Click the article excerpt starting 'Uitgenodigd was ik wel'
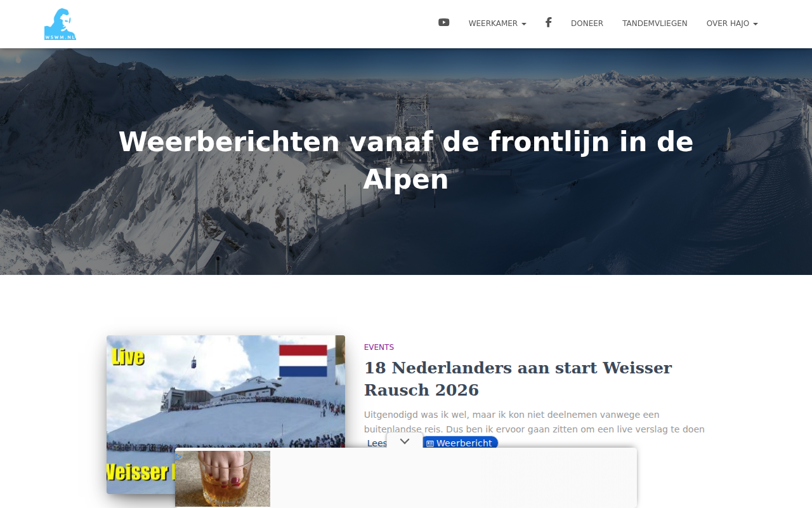Viewport: 812px width, 508px height. pos(534,422)
